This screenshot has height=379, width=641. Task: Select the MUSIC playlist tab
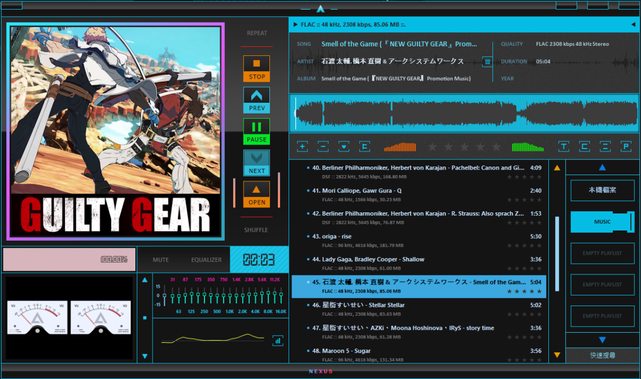coord(602,222)
